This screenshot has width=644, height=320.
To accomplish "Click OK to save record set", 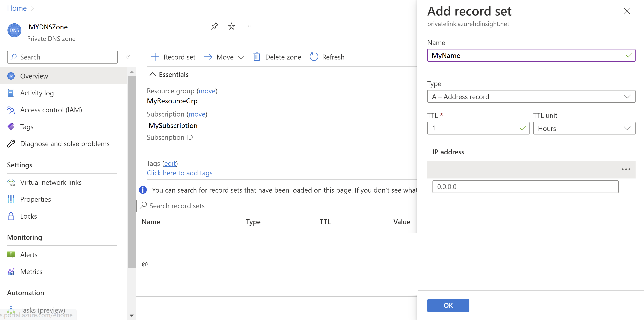I will pyautogui.click(x=448, y=305).
